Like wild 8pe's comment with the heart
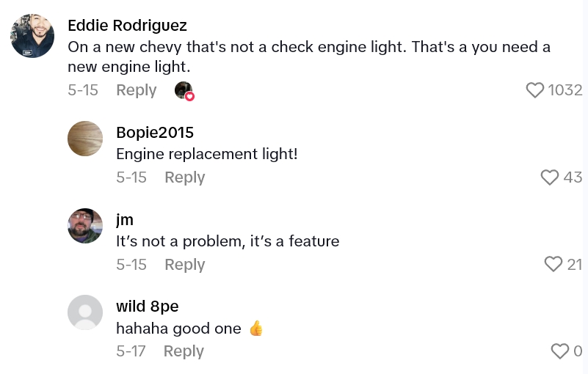Viewport: 588px width, 374px height. click(x=560, y=351)
